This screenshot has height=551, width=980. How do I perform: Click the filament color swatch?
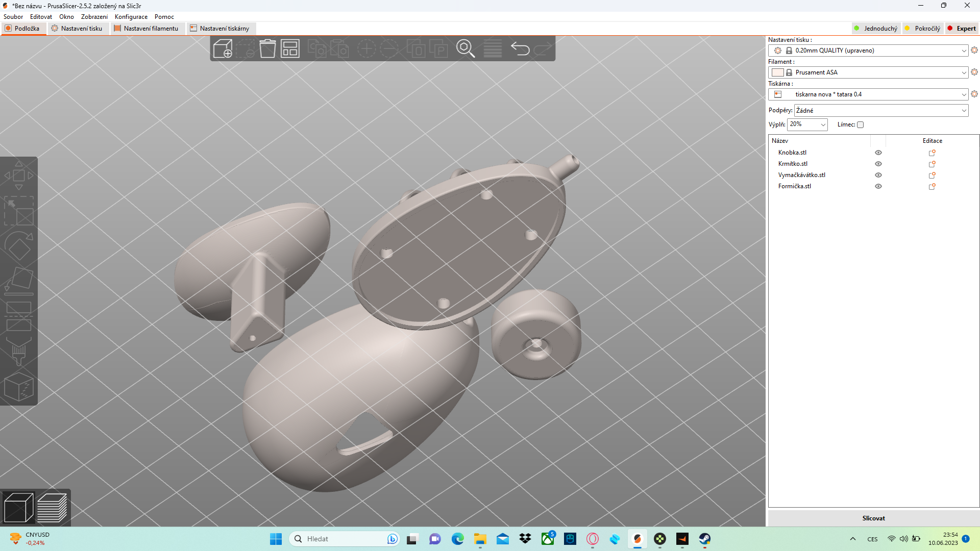[777, 72]
